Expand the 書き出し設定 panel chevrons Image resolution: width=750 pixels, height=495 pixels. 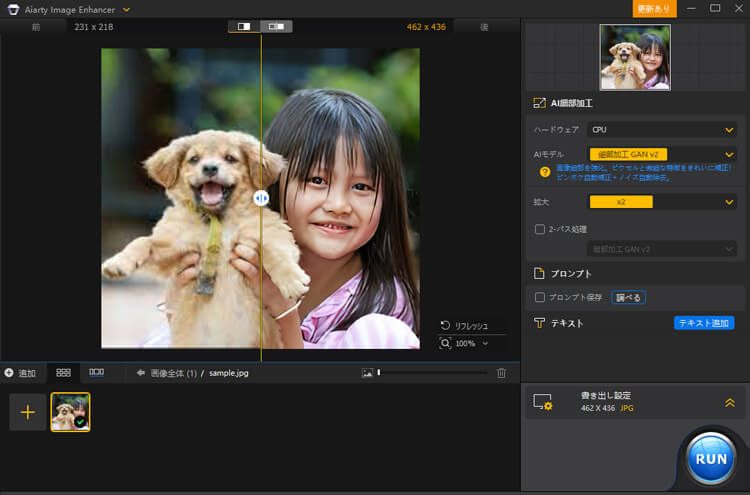pos(729,402)
